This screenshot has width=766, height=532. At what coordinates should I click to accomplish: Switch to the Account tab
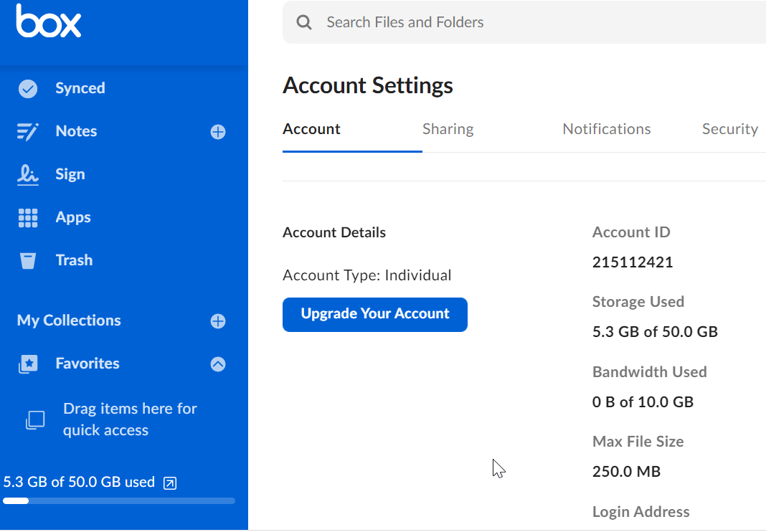pos(311,129)
